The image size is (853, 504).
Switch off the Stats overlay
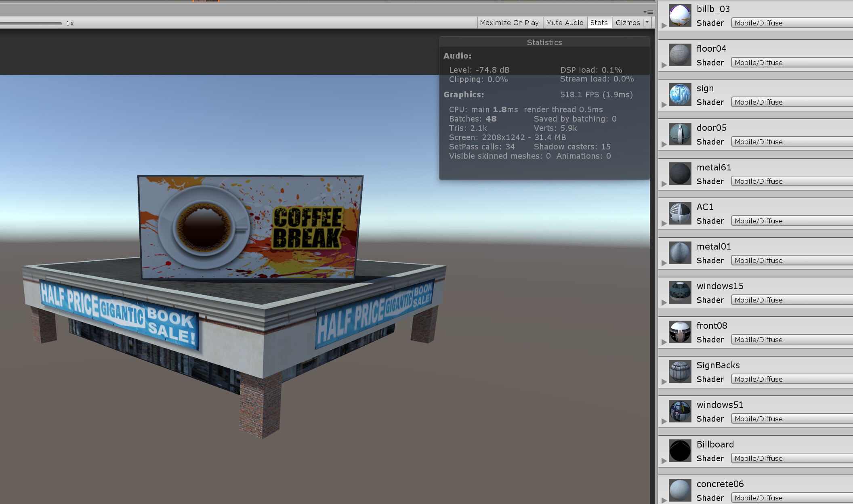click(599, 22)
